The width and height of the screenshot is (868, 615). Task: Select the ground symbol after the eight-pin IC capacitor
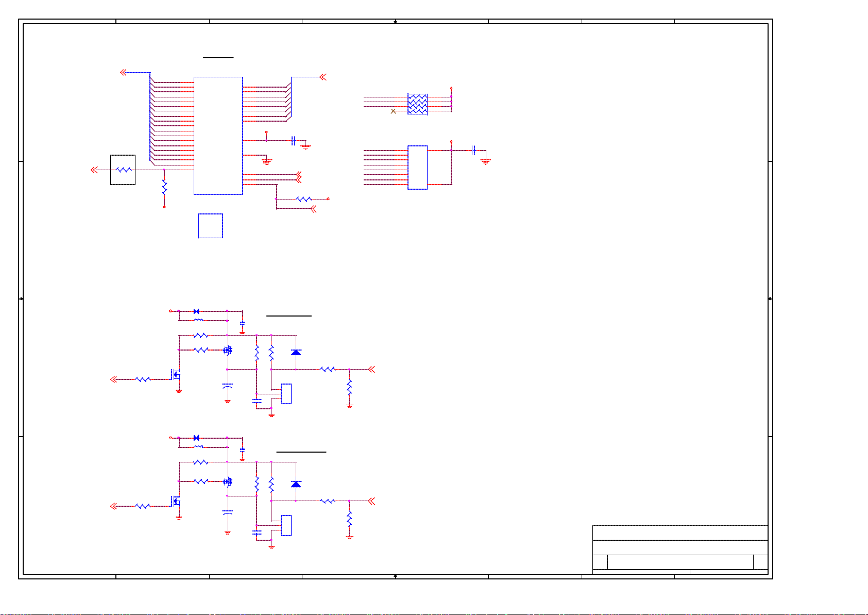[485, 161]
